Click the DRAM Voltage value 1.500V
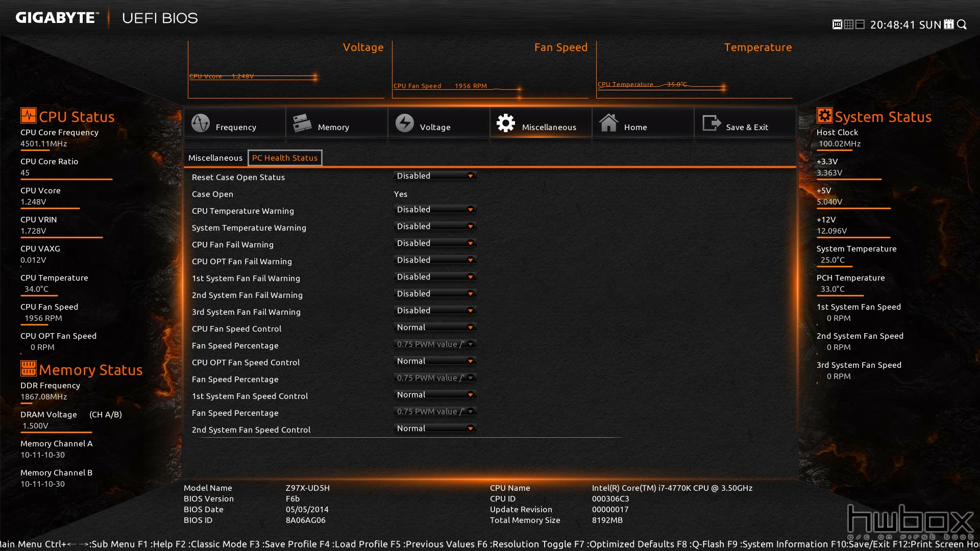Image resolution: width=980 pixels, height=551 pixels. click(x=35, y=426)
